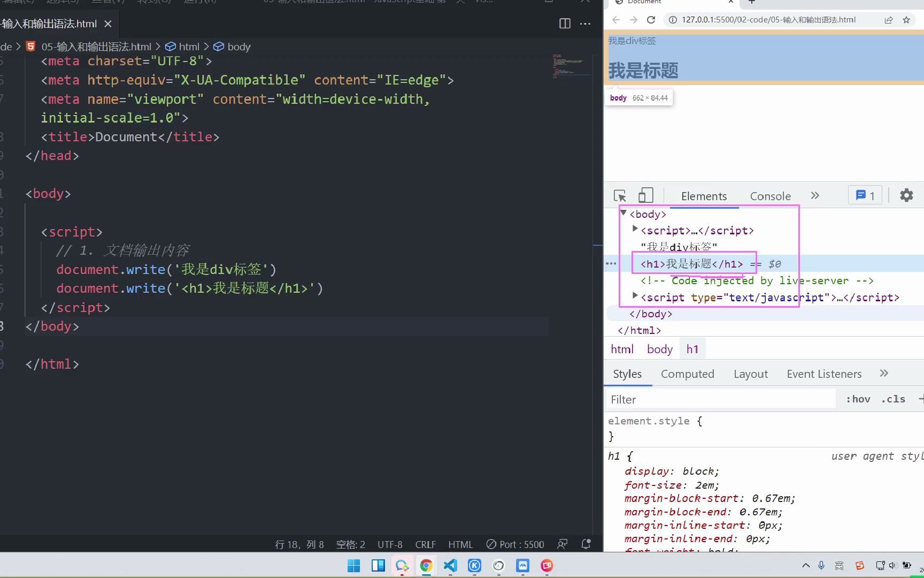Viewport: 924px width, 578px height.
Task: Select the 我是标题 heading on the web page
Action: pyautogui.click(x=643, y=71)
